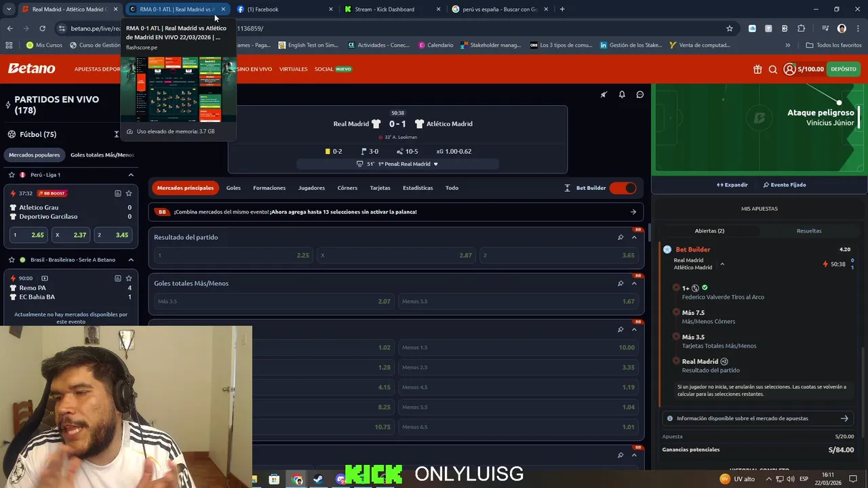Select the Mercados populares filter pill
The image size is (868, 488).
[x=34, y=155]
